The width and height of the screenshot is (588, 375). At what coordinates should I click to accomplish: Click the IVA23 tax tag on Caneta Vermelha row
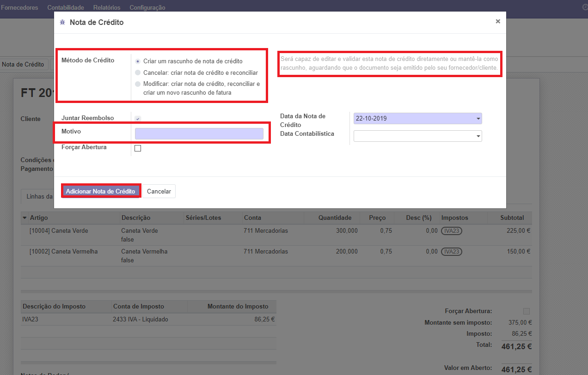(x=451, y=252)
